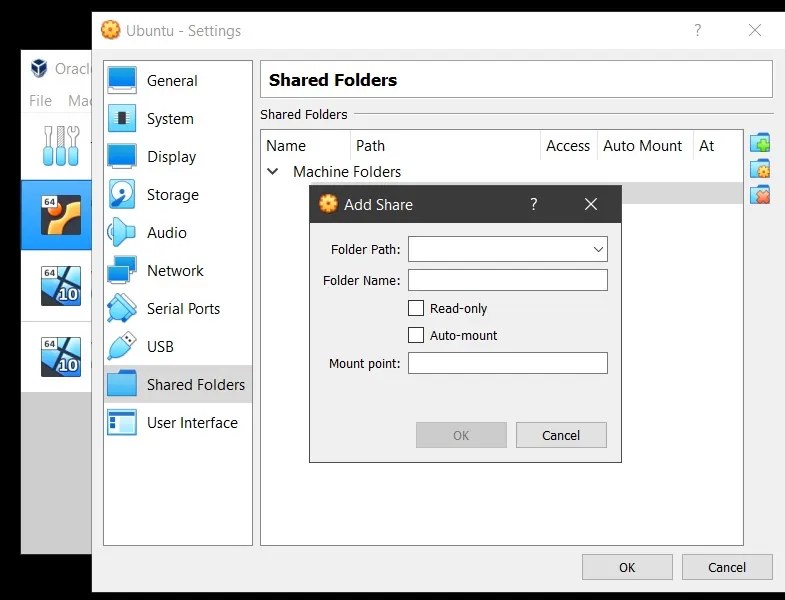Click the Mount point text field
Screen dimensions: 785x600
coord(508,363)
